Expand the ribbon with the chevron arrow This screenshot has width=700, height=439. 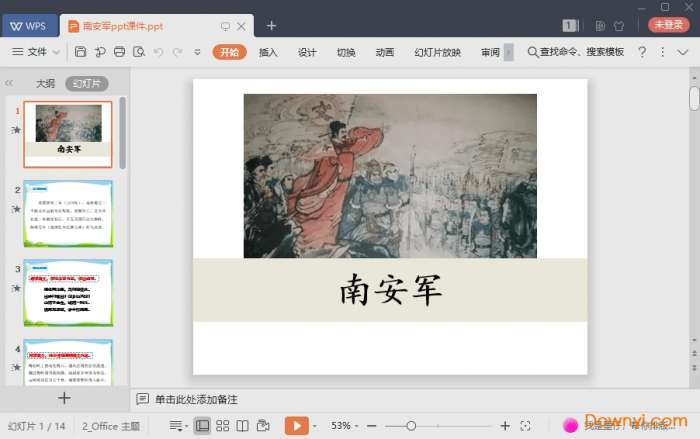pyautogui.click(x=683, y=52)
